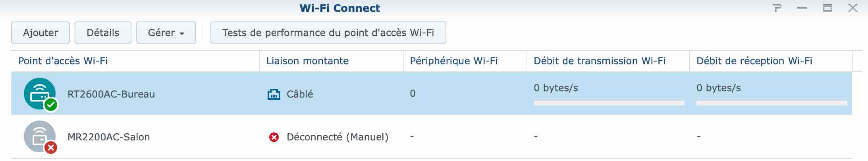Click the Débit de transmission Wi-Fi progress bar
Screen dimensions: 868x161
(x=609, y=103)
